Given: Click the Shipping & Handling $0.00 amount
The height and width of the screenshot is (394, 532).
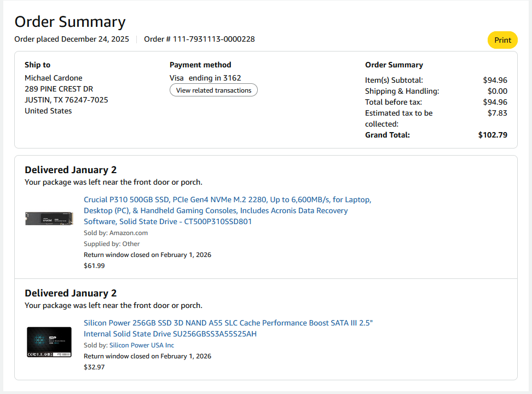Looking at the screenshot, I should (x=497, y=91).
